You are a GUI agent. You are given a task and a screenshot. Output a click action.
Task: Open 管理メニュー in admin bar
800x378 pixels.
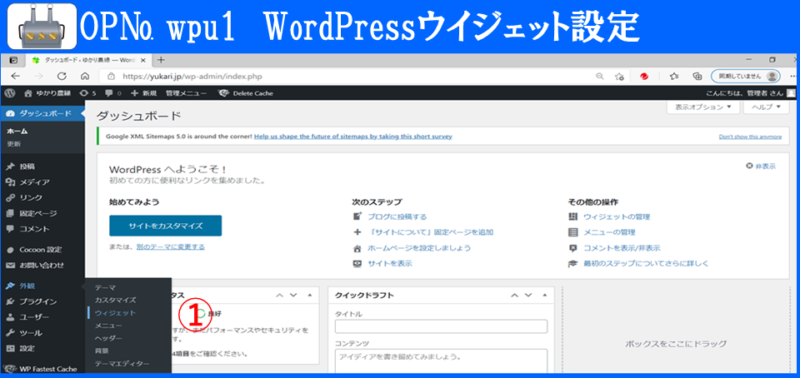(x=186, y=93)
